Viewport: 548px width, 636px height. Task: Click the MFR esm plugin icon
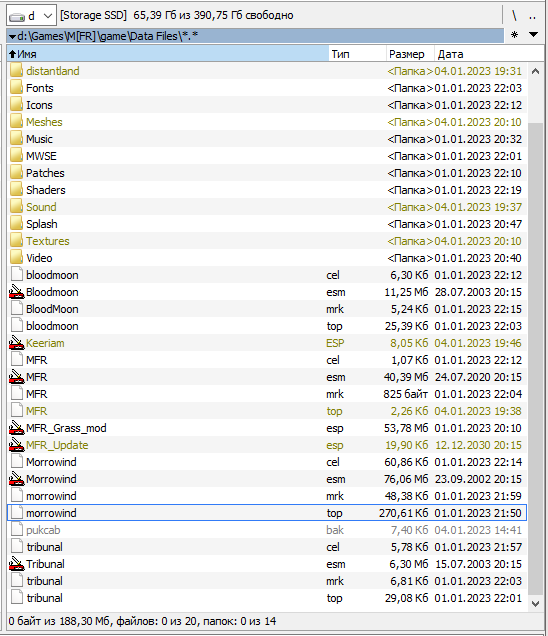(x=16, y=377)
